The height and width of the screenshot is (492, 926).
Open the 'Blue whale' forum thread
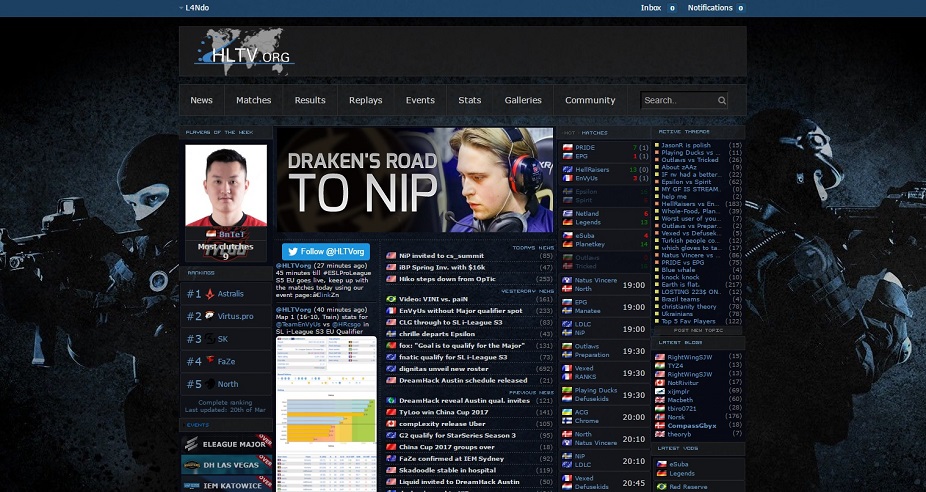(x=678, y=270)
